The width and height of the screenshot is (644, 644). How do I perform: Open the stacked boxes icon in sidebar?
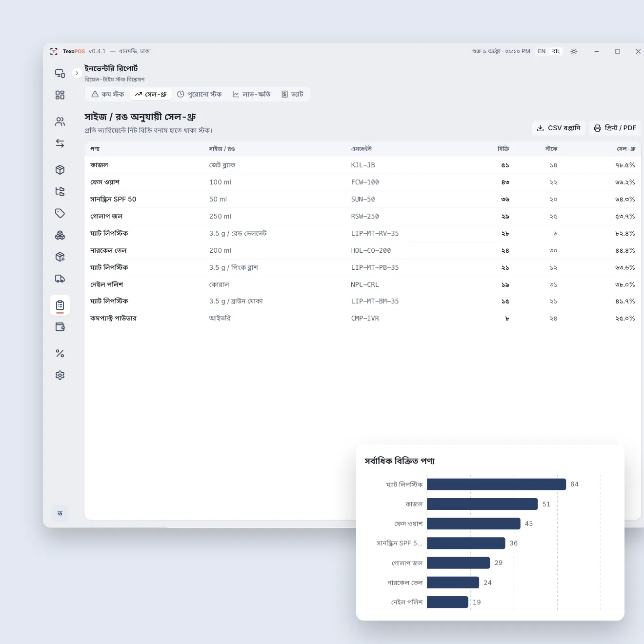(60, 235)
